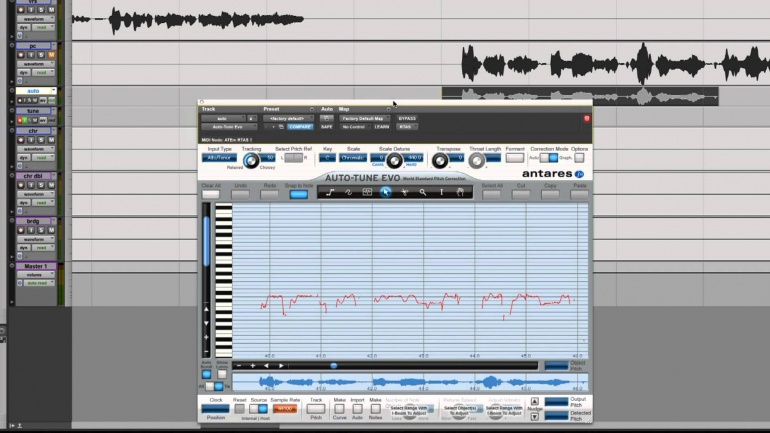Open the Factory Default Map dropdown
Screen dimensions: 770x433
pyautogui.click(x=364, y=118)
